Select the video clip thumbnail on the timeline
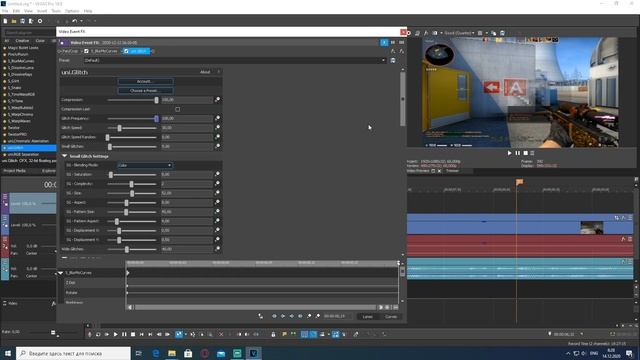640x360 pixels. click(x=591, y=227)
